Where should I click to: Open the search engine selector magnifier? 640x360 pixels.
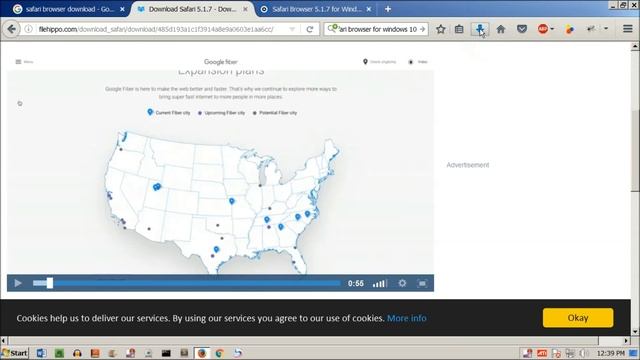click(x=333, y=29)
